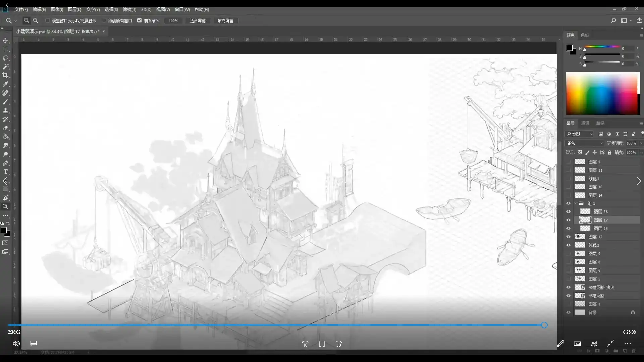Select the Crop tool

[x=5, y=75]
